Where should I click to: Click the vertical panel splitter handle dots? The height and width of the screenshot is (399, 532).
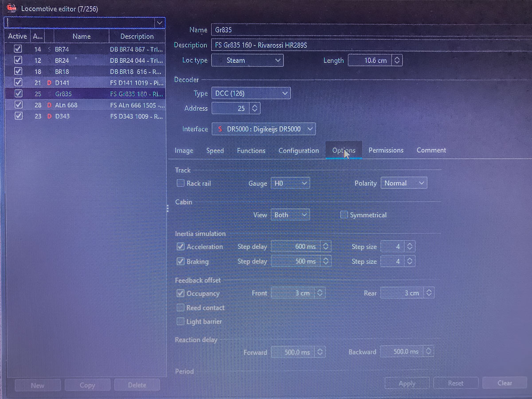168,208
